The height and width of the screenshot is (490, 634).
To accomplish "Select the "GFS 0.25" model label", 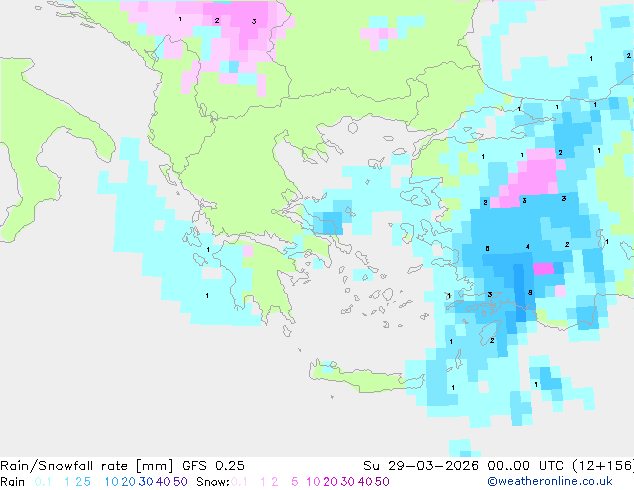I will click(x=213, y=466).
